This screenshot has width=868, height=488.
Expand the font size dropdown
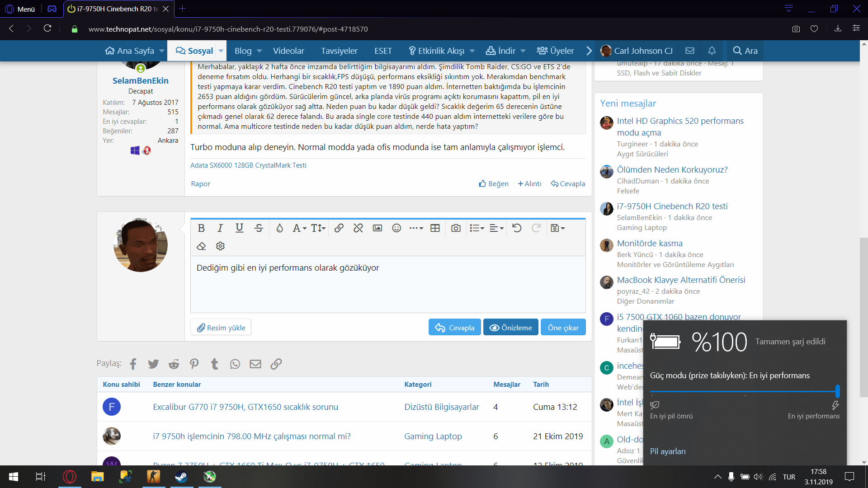pyautogui.click(x=318, y=228)
